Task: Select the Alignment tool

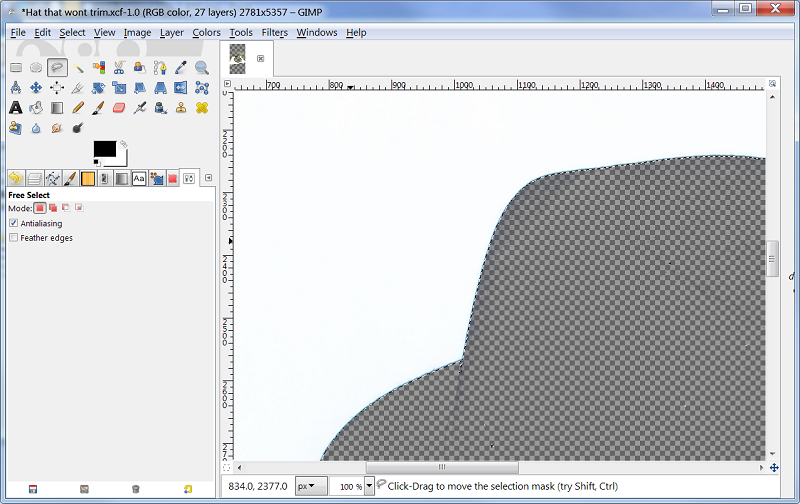Action: tap(57, 88)
